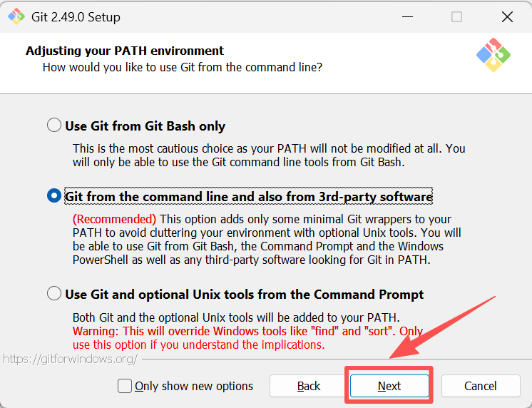Choose 'Use Git and optional Unix tools' radio

coord(54,294)
